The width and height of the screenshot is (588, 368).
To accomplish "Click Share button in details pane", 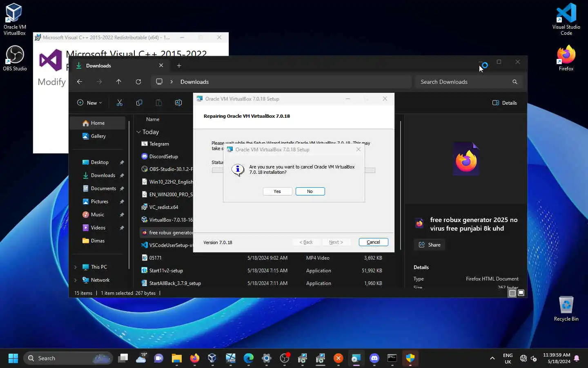I will tap(429, 245).
